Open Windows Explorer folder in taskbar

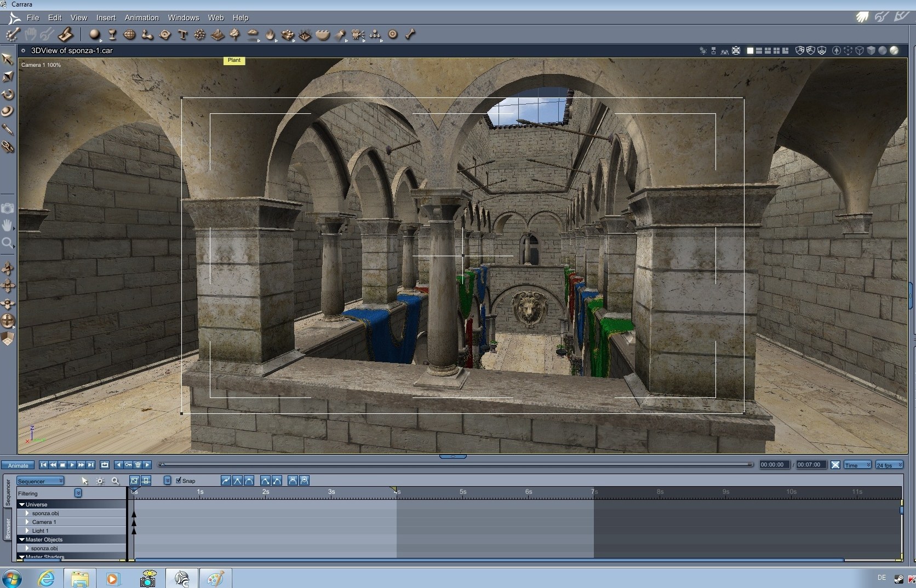80,578
